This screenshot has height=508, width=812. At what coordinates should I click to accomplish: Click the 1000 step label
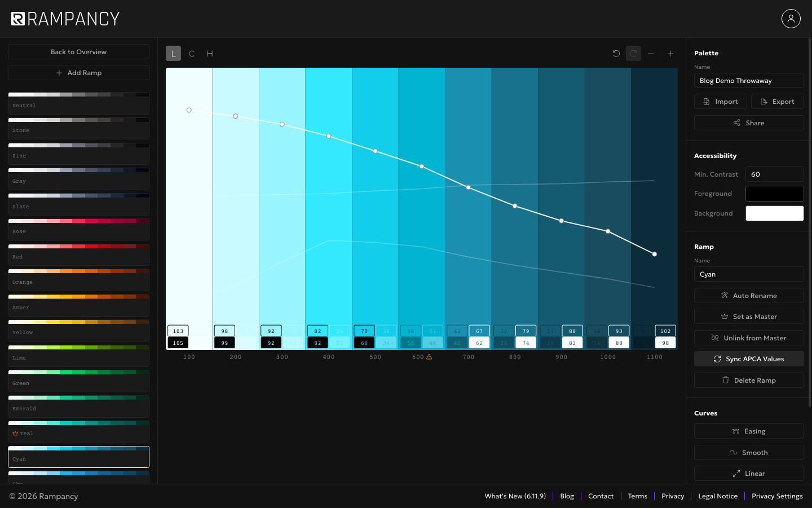tap(608, 357)
